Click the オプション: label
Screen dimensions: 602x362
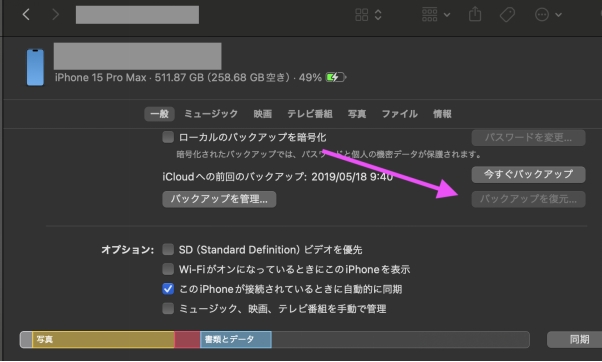127,250
